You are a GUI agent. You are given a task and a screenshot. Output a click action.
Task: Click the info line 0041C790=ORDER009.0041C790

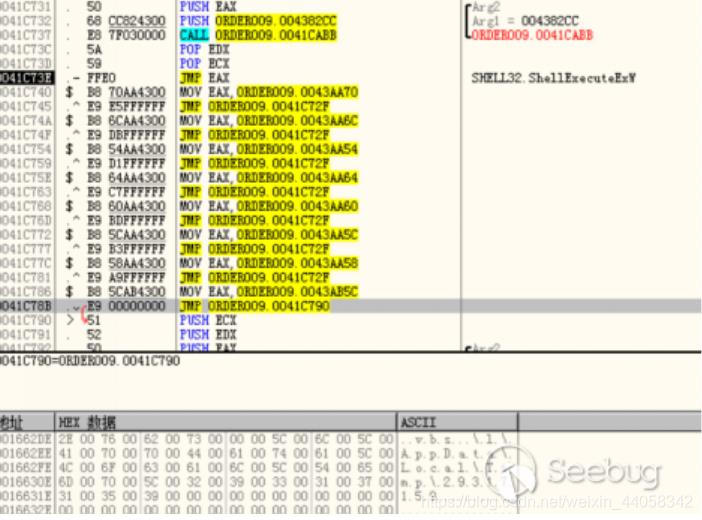[90, 361]
